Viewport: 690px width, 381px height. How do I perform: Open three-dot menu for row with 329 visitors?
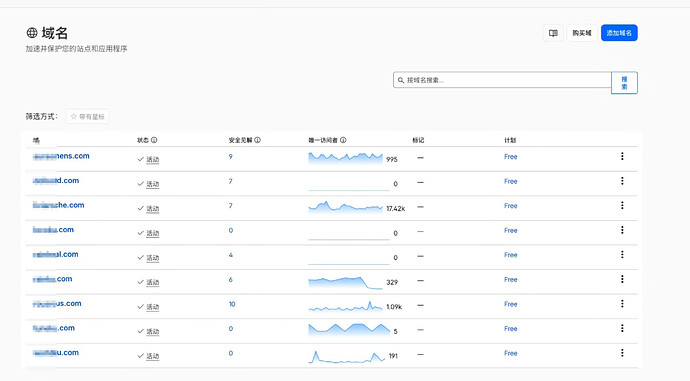click(622, 279)
